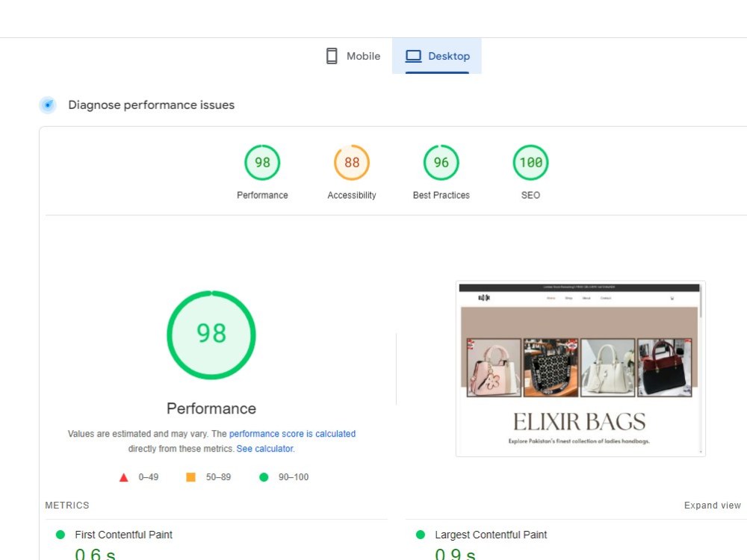
Task: Click the Largest Contentful Paint green dot
Action: tap(420, 535)
